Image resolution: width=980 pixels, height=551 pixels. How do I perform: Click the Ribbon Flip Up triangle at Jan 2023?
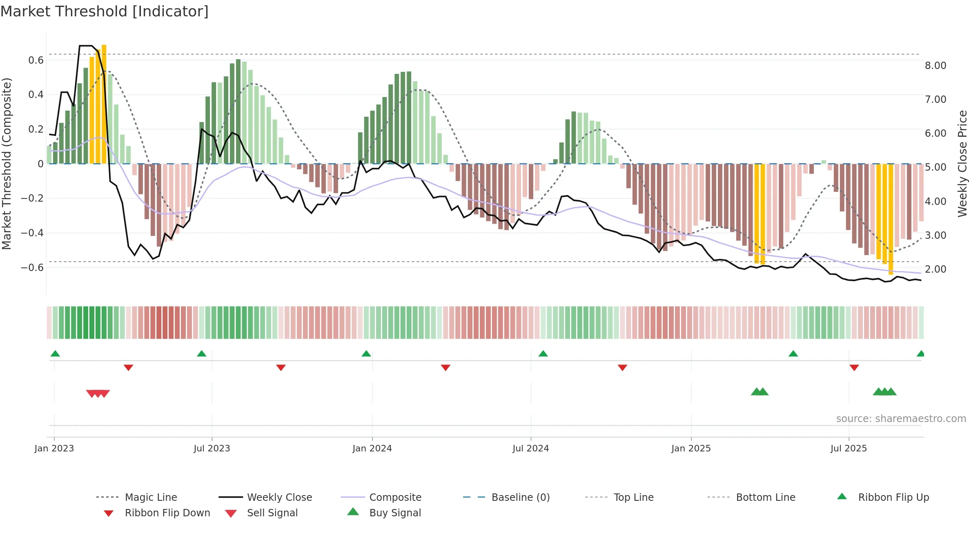click(x=55, y=353)
